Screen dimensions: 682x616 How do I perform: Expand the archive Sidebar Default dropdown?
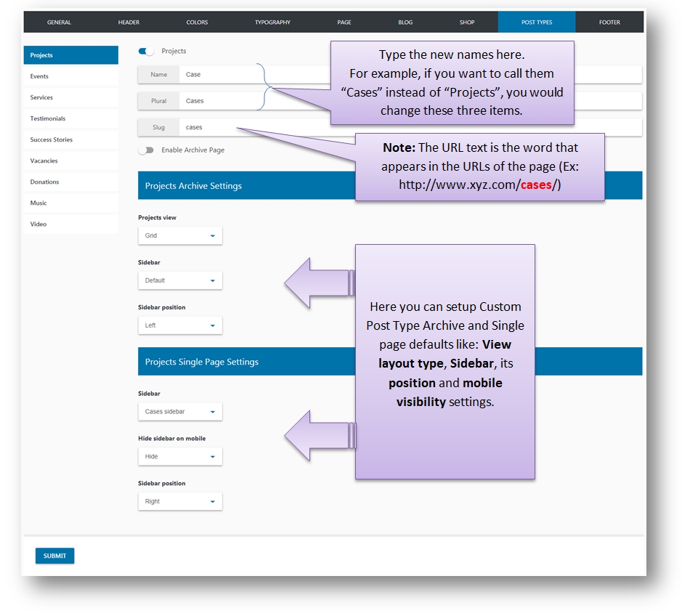180,280
